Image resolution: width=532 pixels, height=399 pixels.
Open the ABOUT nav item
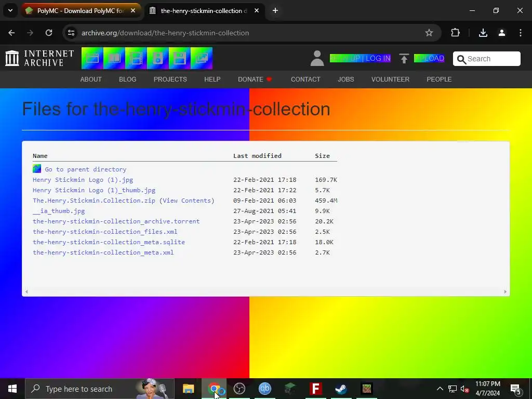(91, 79)
